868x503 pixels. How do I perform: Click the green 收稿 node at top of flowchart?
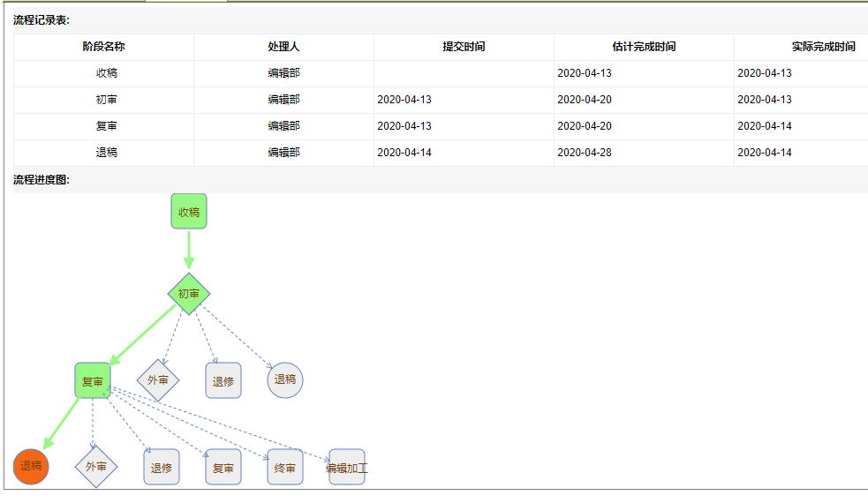pyautogui.click(x=189, y=212)
